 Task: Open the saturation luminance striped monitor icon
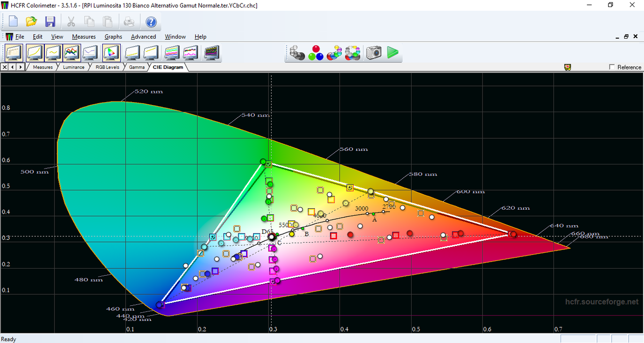[x=173, y=52]
